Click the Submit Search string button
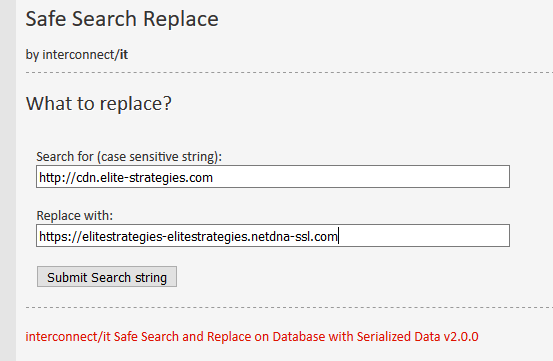 107,277
